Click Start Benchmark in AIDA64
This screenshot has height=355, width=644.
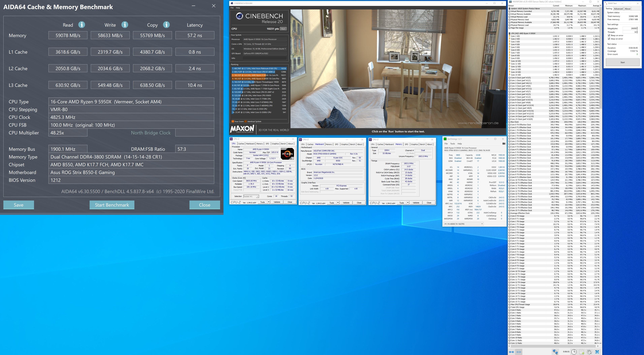pos(112,205)
